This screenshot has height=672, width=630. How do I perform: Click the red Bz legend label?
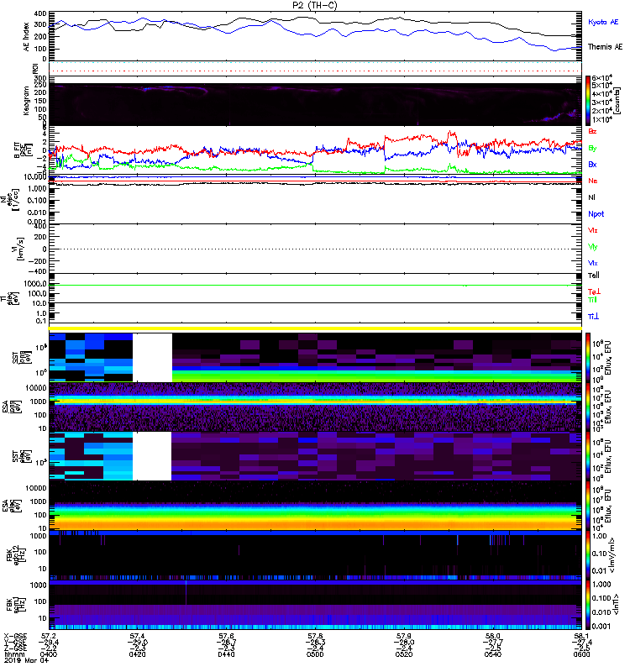pos(592,131)
